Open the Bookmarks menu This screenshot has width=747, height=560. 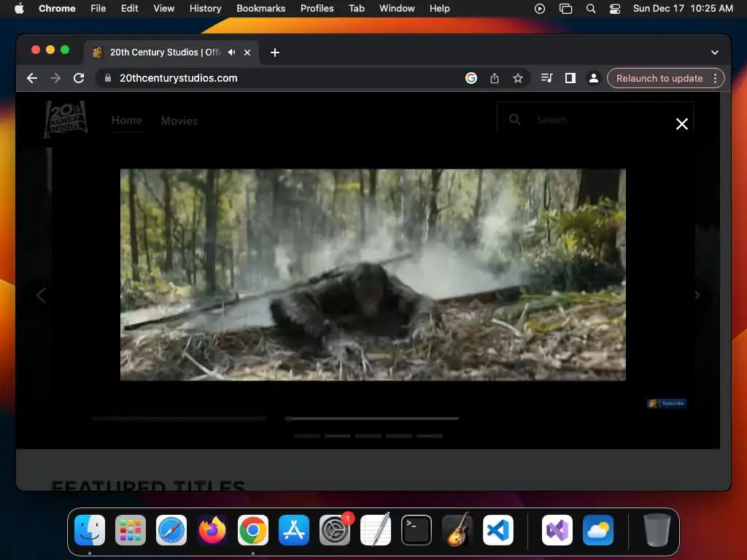pos(260,9)
